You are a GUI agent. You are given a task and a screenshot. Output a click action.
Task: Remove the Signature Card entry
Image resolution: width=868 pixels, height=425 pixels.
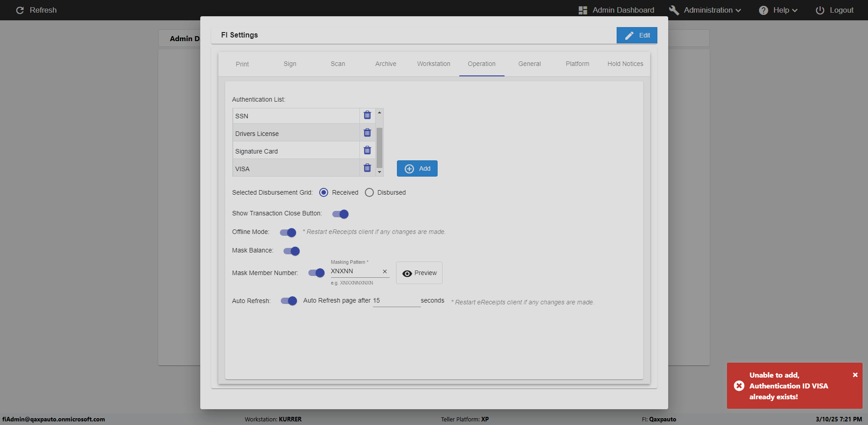tap(367, 150)
